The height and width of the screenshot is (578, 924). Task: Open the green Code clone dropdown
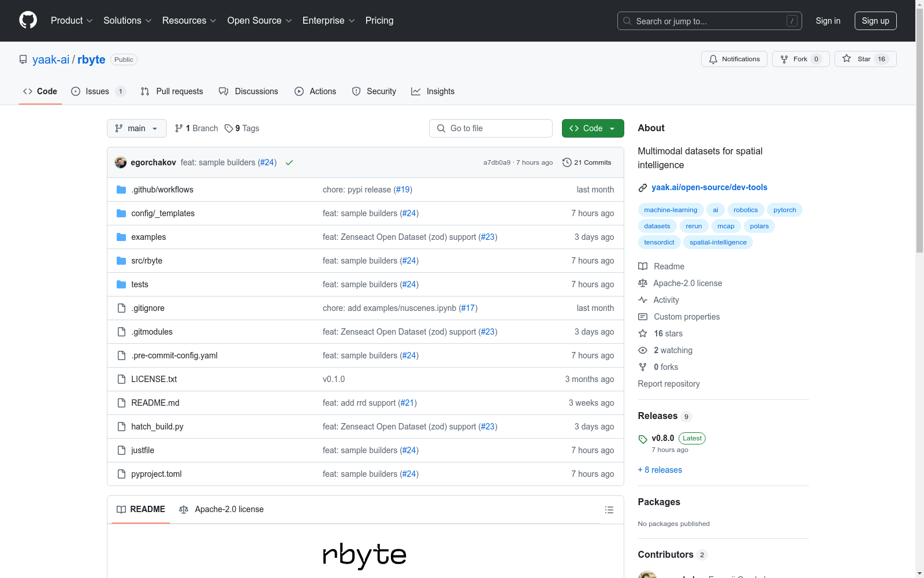pyautogui.click(x=593, y=128)
